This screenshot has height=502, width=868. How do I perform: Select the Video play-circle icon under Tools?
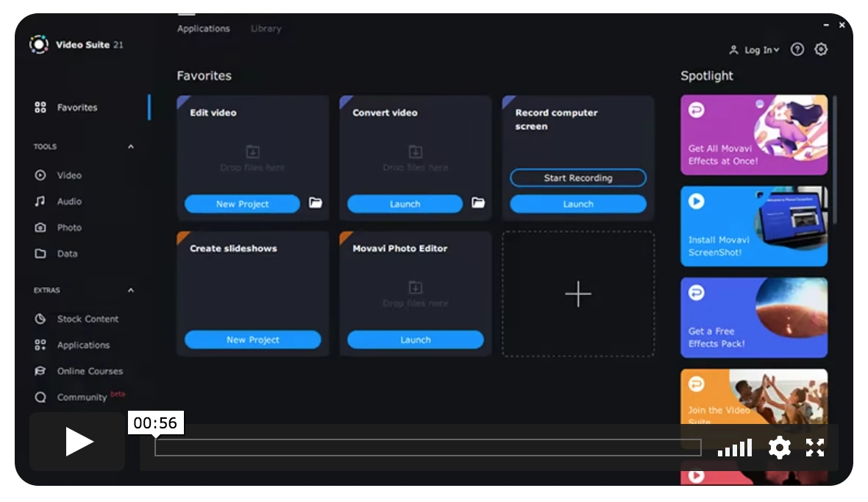[40, 175]
